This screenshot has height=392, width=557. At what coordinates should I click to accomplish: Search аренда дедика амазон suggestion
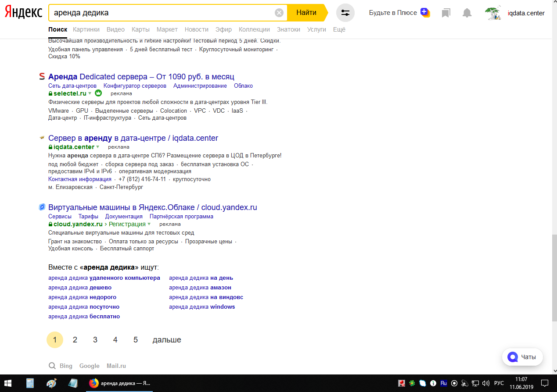tap(200, 288)
